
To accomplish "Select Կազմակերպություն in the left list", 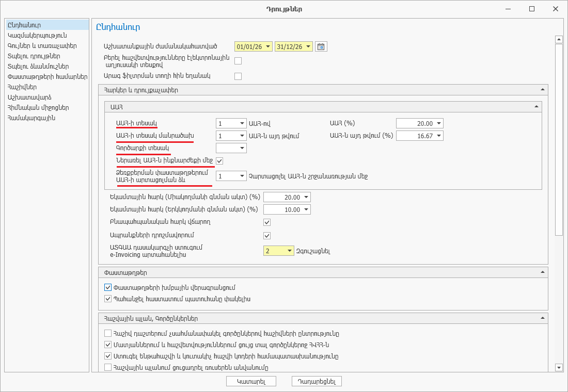I will click(x=37, y=36).
